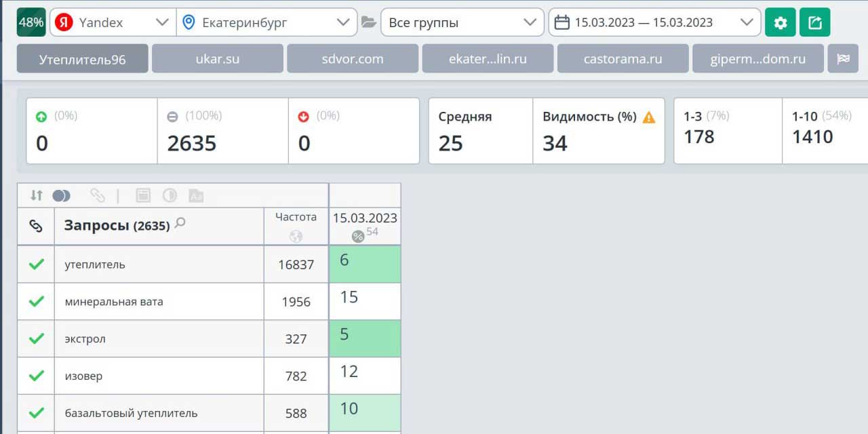The width and height of the screenshot is (868, 434).
Task: Click the Частота column header
Action: click(296, 226)
